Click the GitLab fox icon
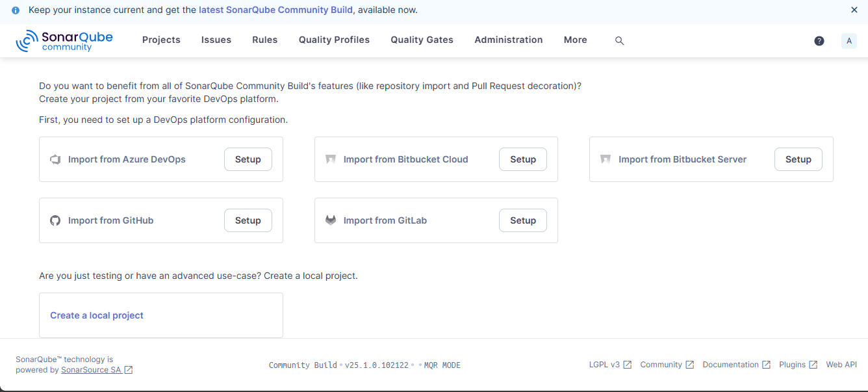 tap(331, 220)
